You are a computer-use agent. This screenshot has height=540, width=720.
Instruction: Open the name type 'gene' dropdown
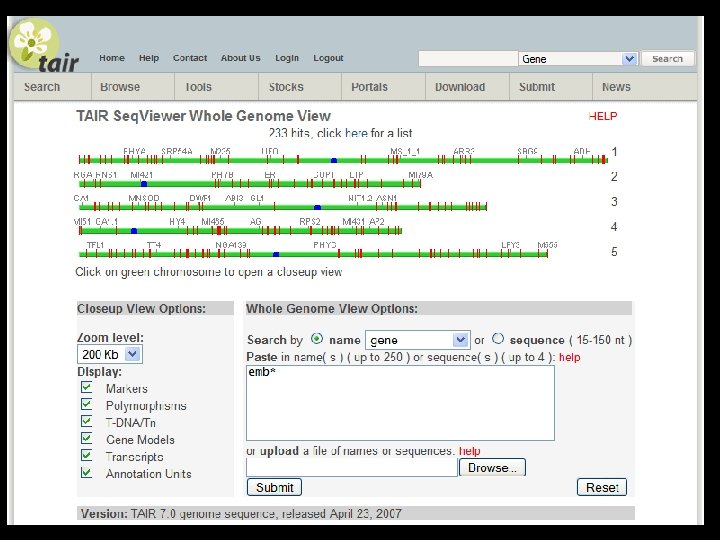coord(417,340)
